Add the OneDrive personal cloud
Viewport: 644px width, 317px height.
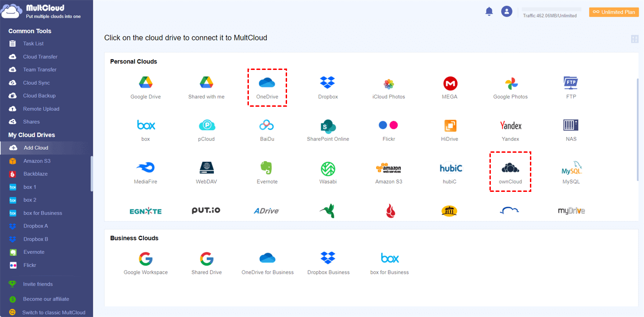[x=267, y=87]
